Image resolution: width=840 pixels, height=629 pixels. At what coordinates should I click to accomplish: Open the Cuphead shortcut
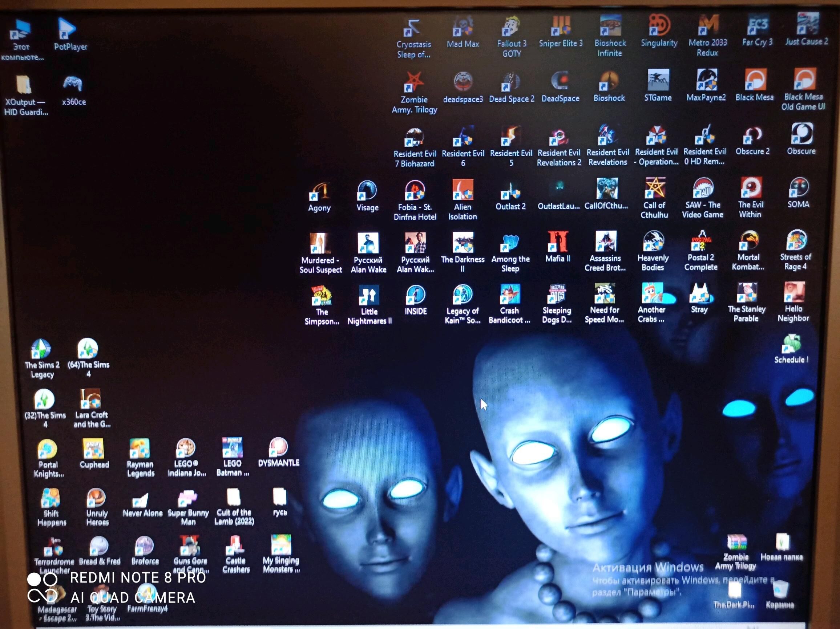(93, 449)
